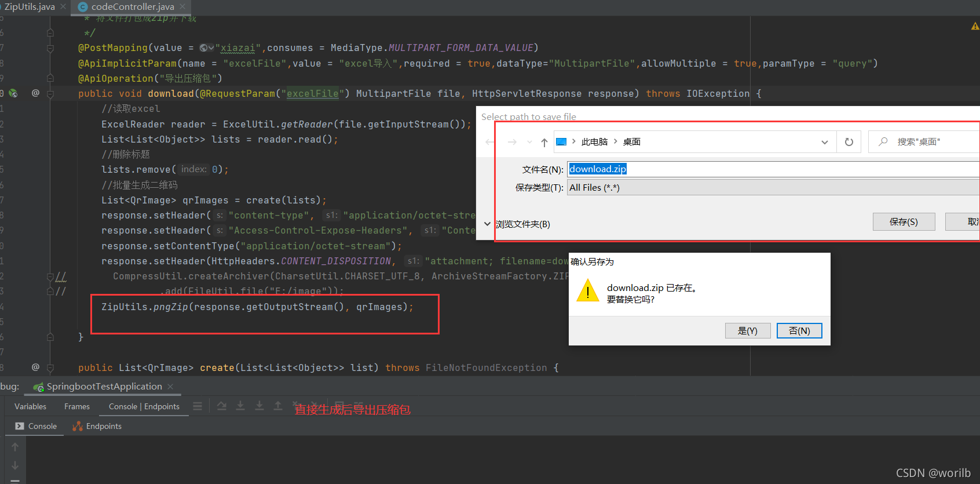Image resolution: width=980 pixels, height=484 pixels.
Task: Open the chevron dropdown beside the PostMapping globe
Action: [211, 48]
